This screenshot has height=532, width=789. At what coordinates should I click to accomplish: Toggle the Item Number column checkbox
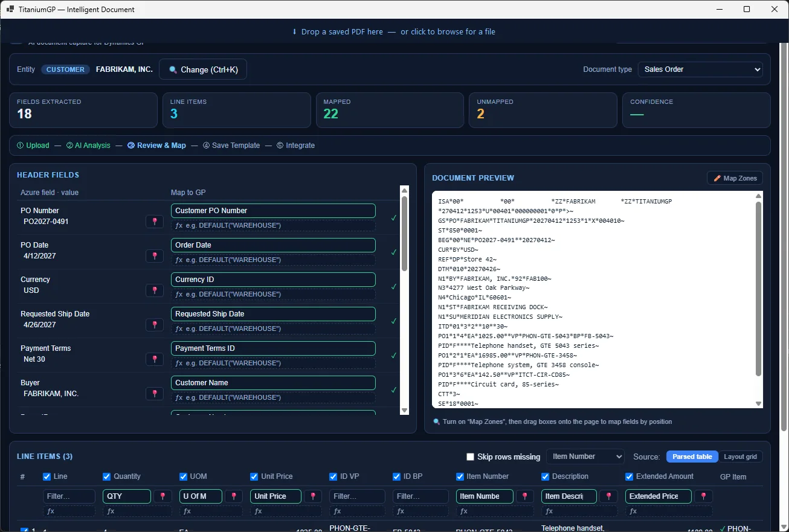(x=460, y=476)
